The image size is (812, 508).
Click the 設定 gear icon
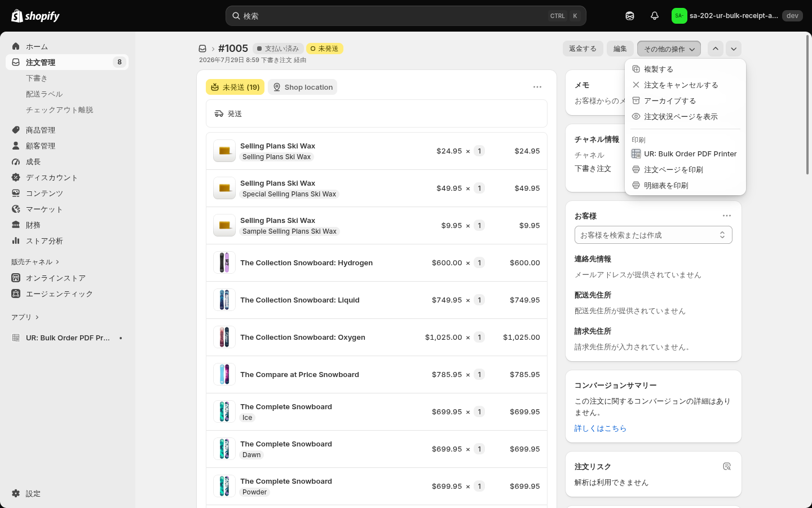16,493
